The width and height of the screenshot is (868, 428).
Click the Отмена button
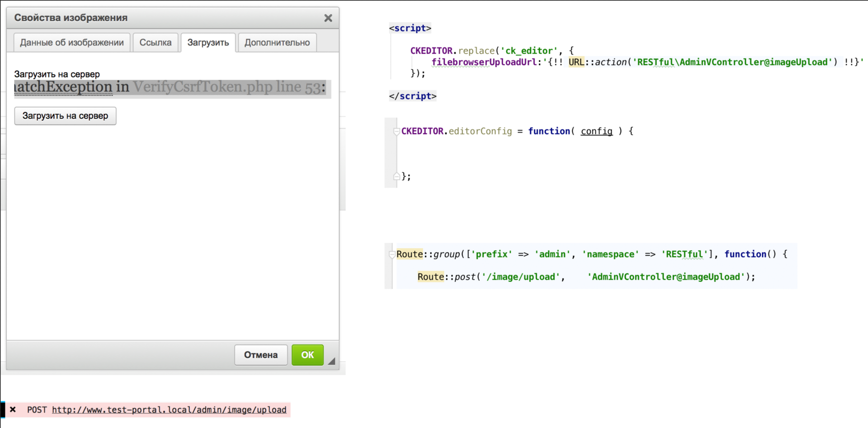pyautogui.click(x=261, y=355)
